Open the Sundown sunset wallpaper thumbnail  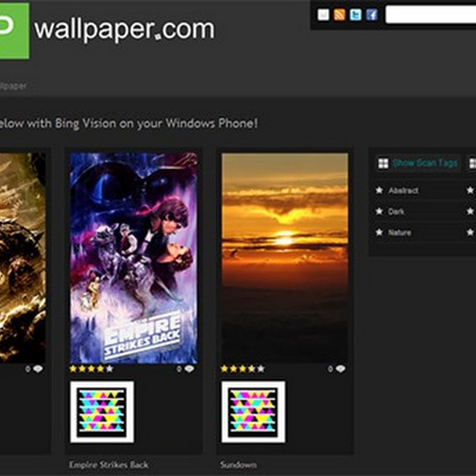click(285, 258)
